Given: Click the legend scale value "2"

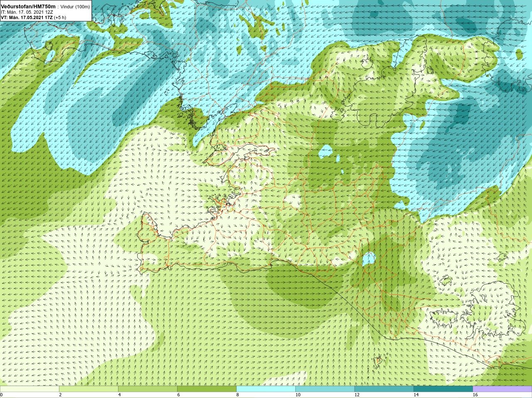Looking at the screenshot, I should click(x=60, y=395).
